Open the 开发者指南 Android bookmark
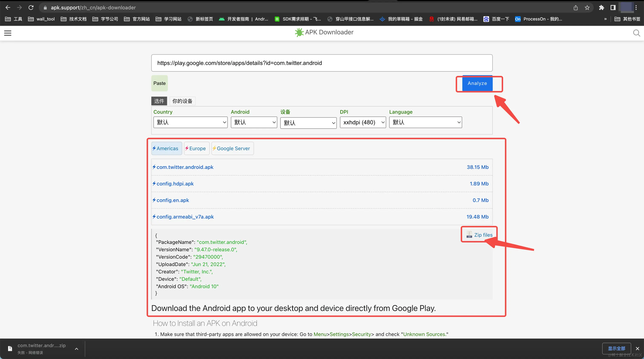 point(243,19)
